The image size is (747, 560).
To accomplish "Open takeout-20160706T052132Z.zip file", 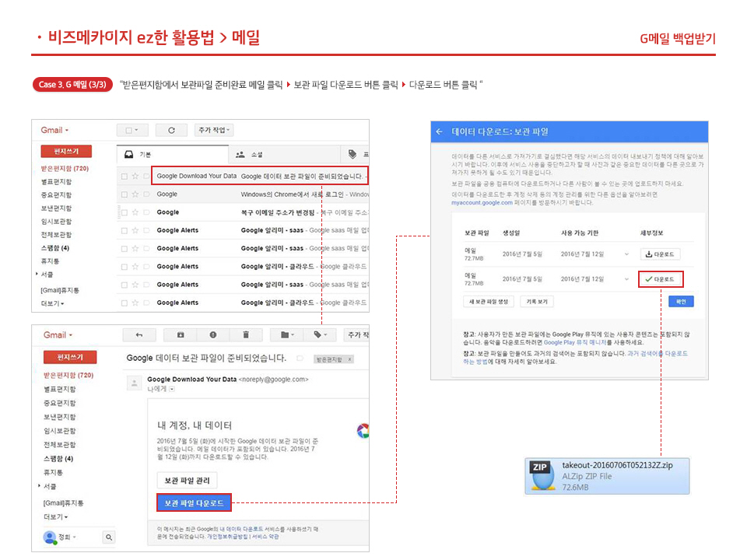I will [x=607, y=476].
